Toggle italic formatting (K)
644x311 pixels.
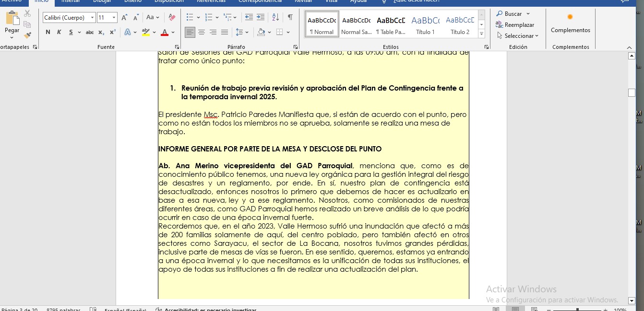[59, 33]
